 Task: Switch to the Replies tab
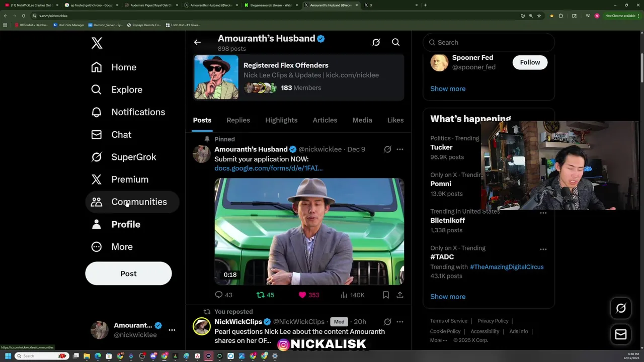238,120
